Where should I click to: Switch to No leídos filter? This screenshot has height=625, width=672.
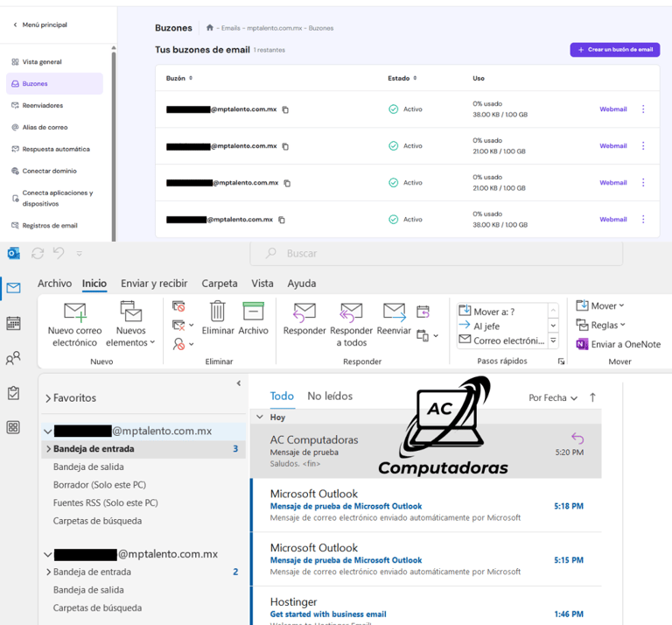pyautogui.click(x=330, y=396)
